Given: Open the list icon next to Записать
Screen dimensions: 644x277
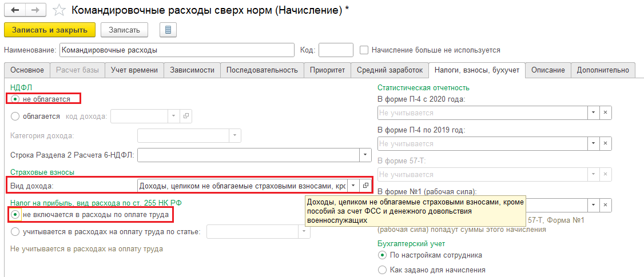Looking at the screenshot, I should coord(168,30).
